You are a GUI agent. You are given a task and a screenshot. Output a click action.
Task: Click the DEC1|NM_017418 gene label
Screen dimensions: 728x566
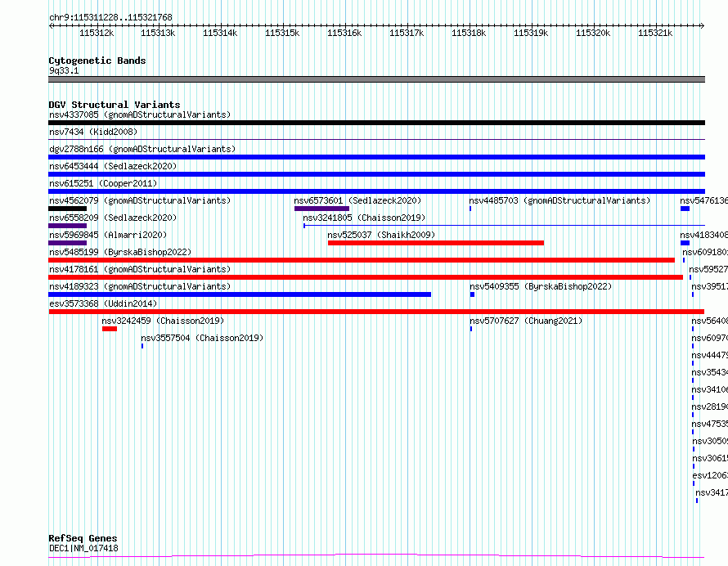(83, 548)
